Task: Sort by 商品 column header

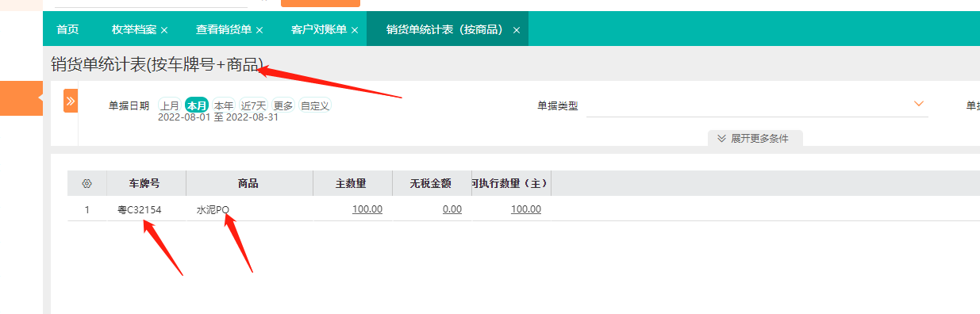Action: (248, 183)
